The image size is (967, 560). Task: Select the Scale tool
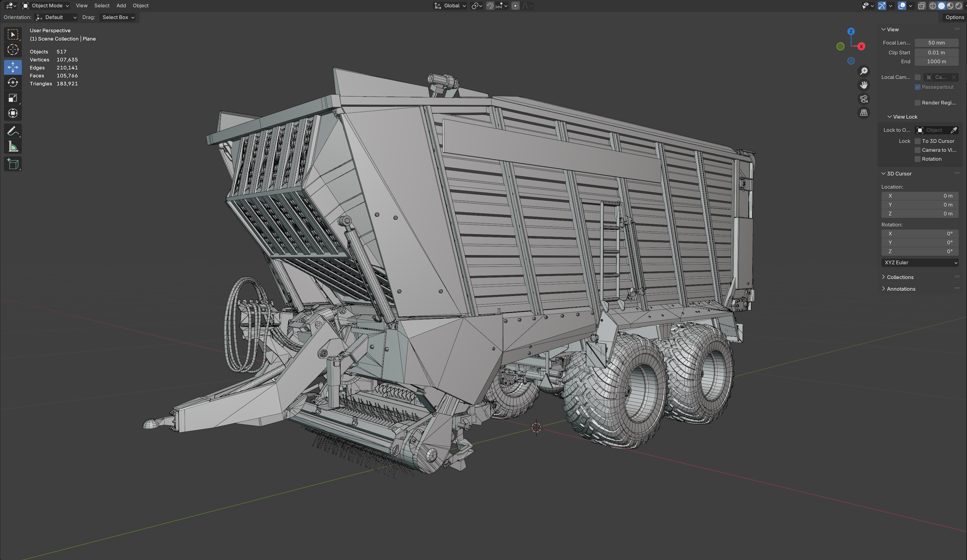(x=13, y=98)
